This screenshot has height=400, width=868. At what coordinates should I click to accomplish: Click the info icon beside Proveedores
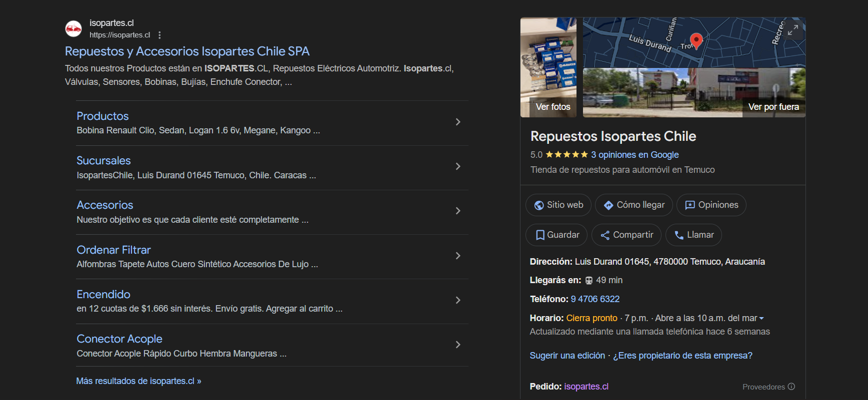point(791,387)
